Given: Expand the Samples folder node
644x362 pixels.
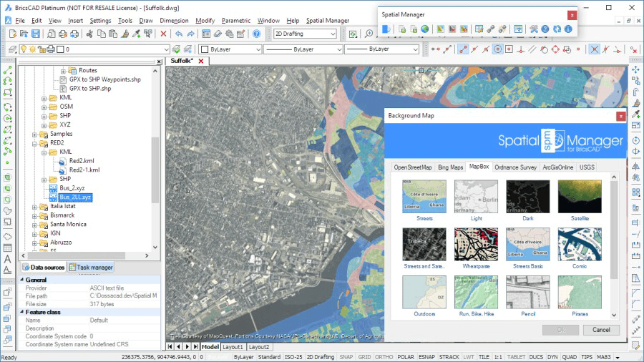Looking at the screenshot, I should pyautogui.click(x=35, y=134).
